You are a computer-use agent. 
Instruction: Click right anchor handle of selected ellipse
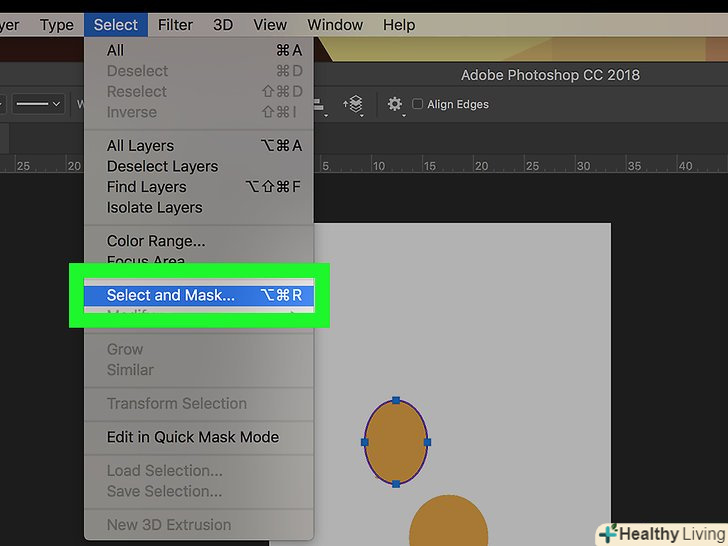[428, 442]
